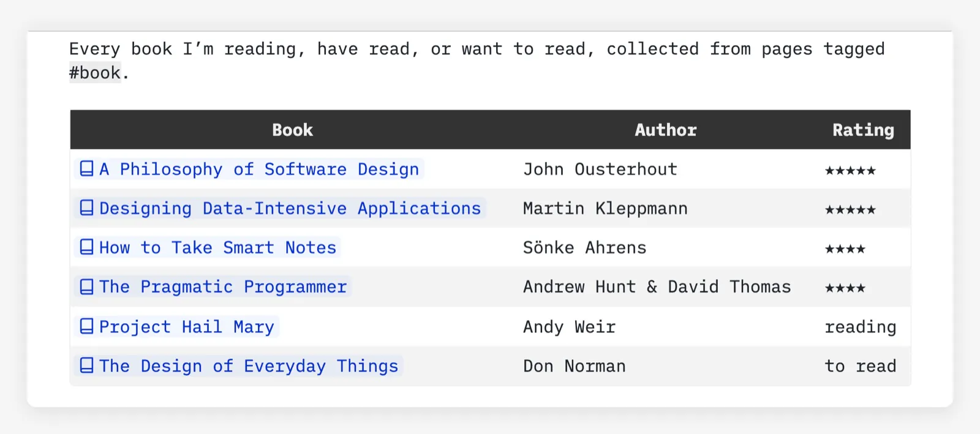Click the five-star rating for John Ousterhout's book
Screen dimensions: 980x434
tap(850, 170)
